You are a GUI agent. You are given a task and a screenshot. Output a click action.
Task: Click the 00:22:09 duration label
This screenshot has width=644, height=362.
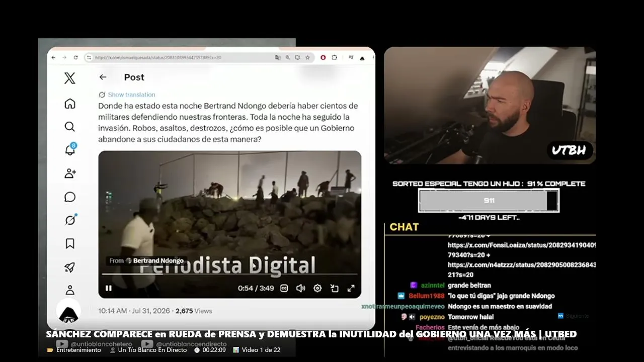(x=214, y=350)
